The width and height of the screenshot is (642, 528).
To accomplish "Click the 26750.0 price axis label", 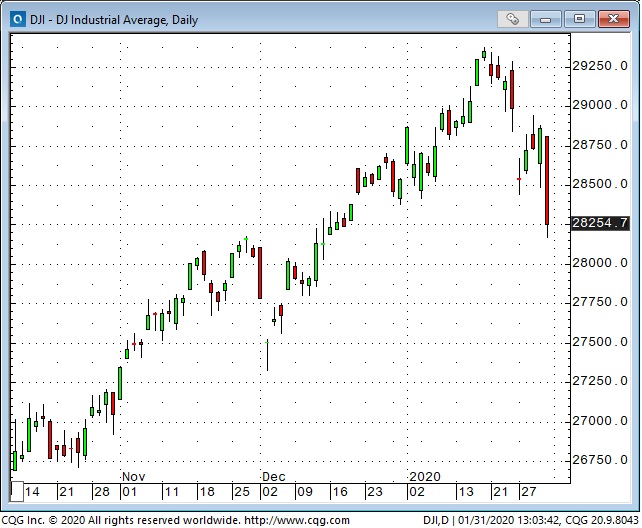I will (x=600, y=460).
